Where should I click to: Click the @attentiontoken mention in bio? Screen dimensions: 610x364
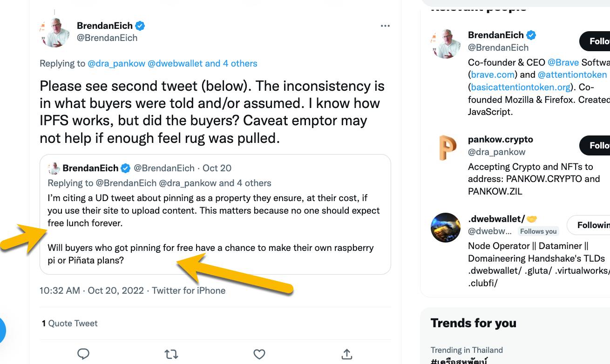point(572,74)
